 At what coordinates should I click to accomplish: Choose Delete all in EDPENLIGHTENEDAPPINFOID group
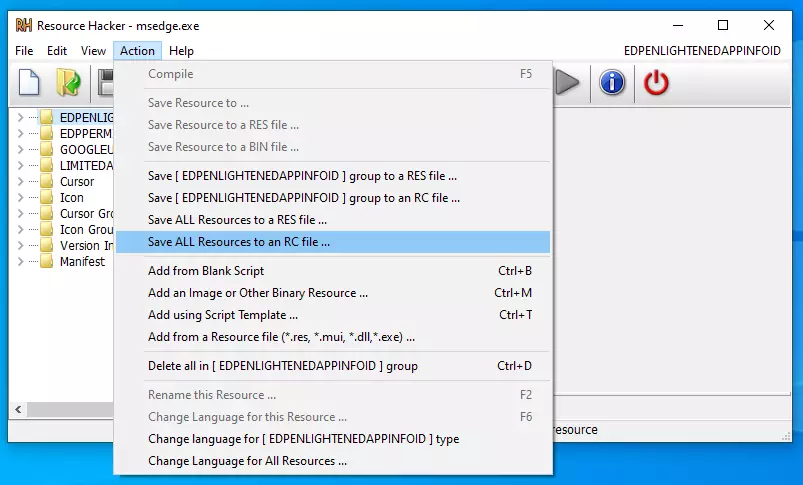[x=333, y=366]
